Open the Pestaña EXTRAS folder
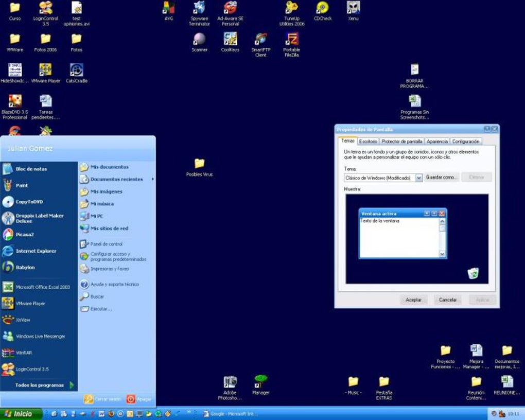This screenshot has width=525, height=420. coord(384,388)
